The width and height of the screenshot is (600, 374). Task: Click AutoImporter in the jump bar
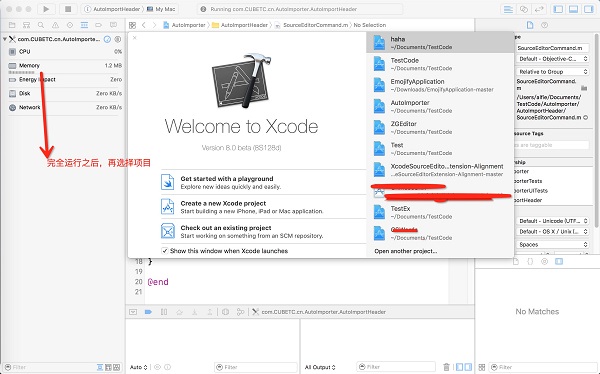coord(184,25)
